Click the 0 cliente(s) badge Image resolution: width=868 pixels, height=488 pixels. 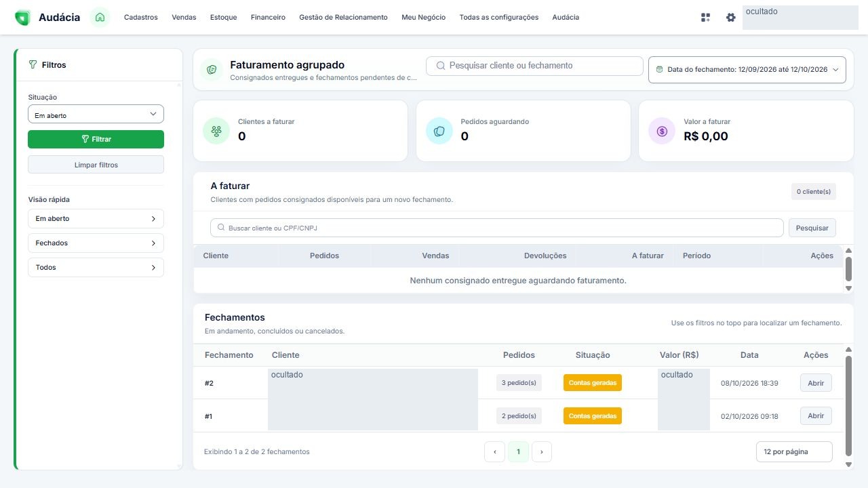click(814, 192)
